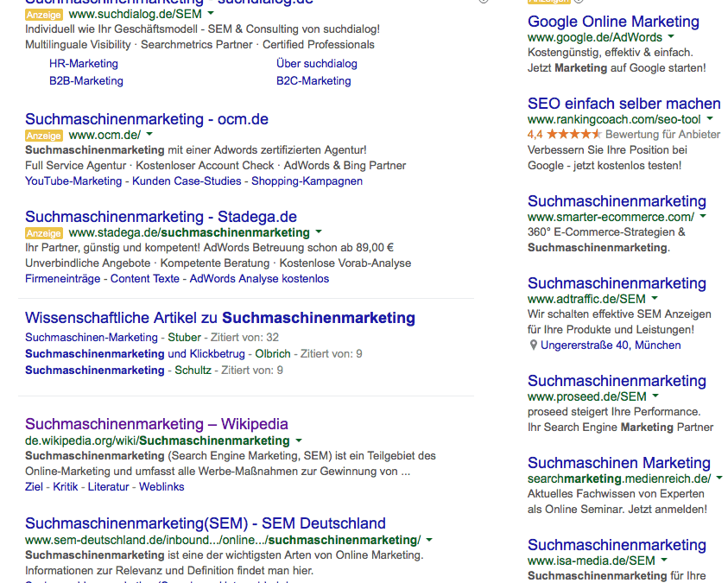
Task: Follow the YouTube-Marketing link
Action: click(73, 181)
